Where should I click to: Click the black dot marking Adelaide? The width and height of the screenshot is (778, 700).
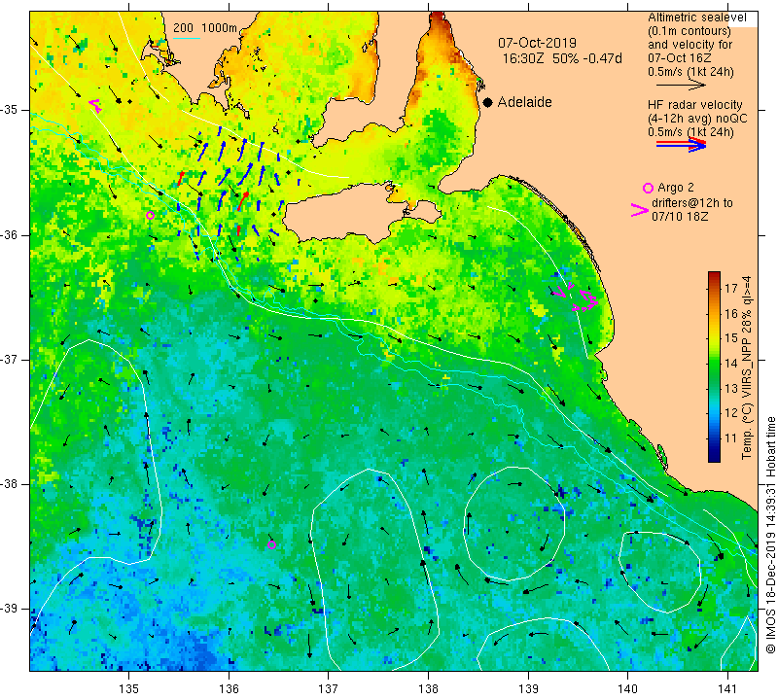click(488, 102)
